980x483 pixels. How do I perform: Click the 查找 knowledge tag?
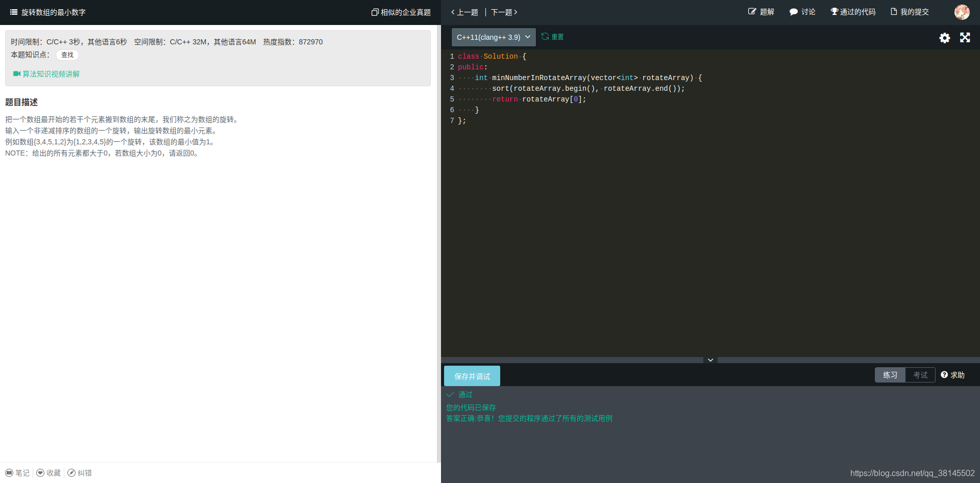click(x=67, y=55)
